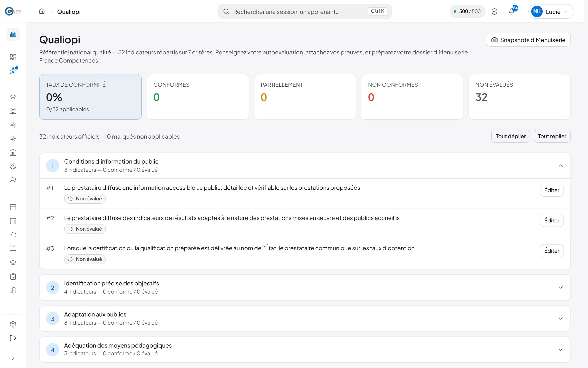Screen dimensions: 588x368
Task: Click the '0/32 applicables' text
Action: coord(68,109)
